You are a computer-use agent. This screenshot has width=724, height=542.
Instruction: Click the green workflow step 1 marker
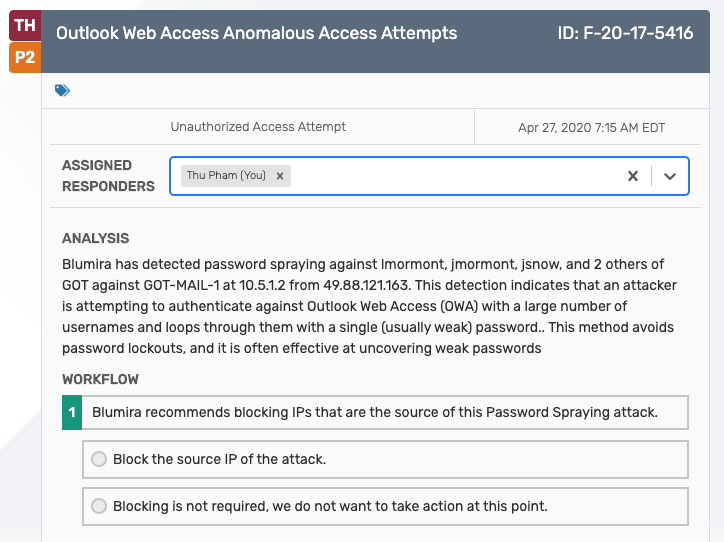pyautogui.click(x=72, y=412)
